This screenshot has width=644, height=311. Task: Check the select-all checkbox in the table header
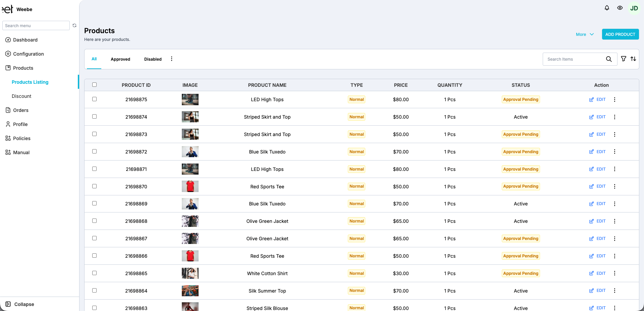(94, 85)
